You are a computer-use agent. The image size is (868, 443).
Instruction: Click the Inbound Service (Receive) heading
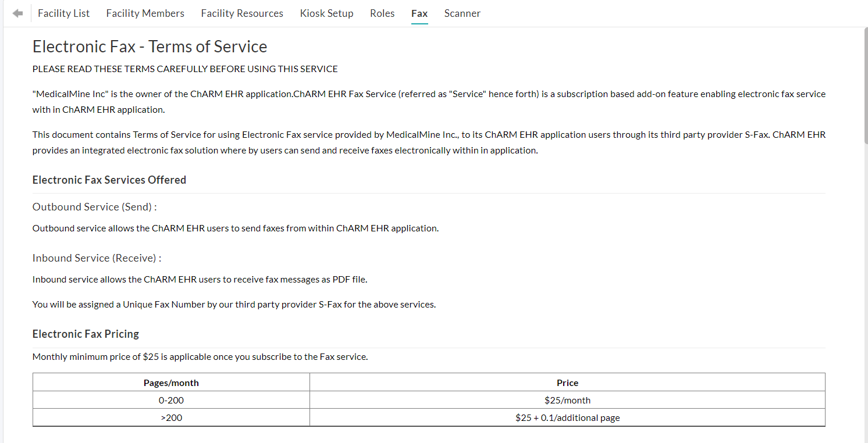tap(96, 258)
